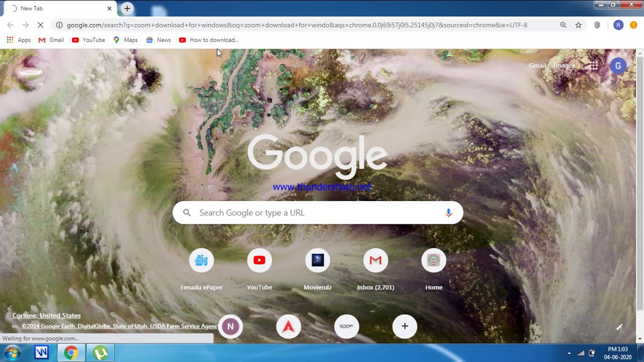Open Apps bookmark
This screenshot has height=362, width=644.
[x=19, y=40]
